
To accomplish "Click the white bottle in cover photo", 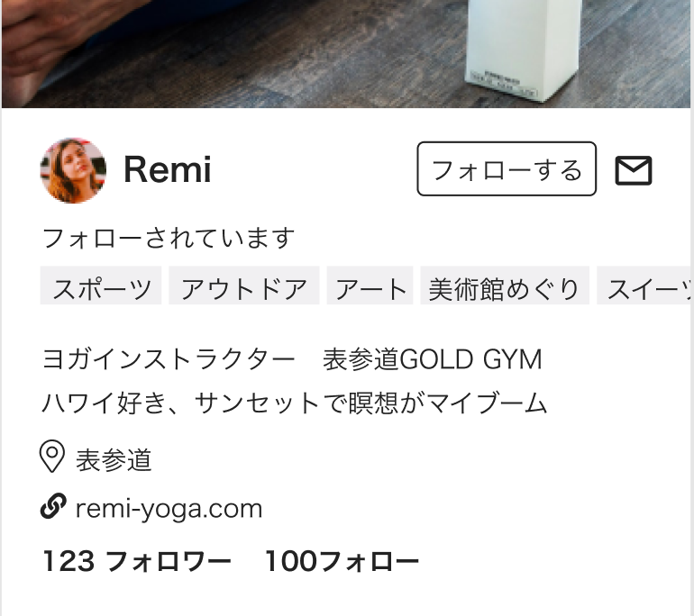I will 523,49.
